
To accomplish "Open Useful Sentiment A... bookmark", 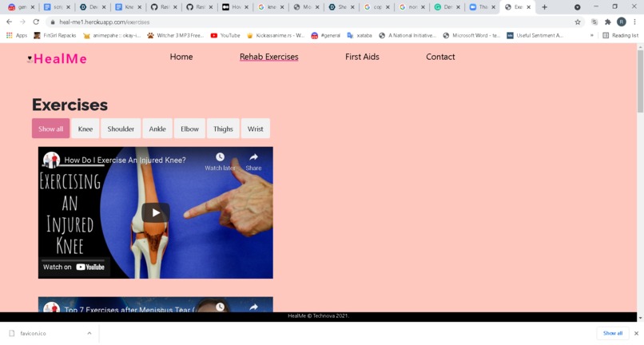I will tap(535, 36).
